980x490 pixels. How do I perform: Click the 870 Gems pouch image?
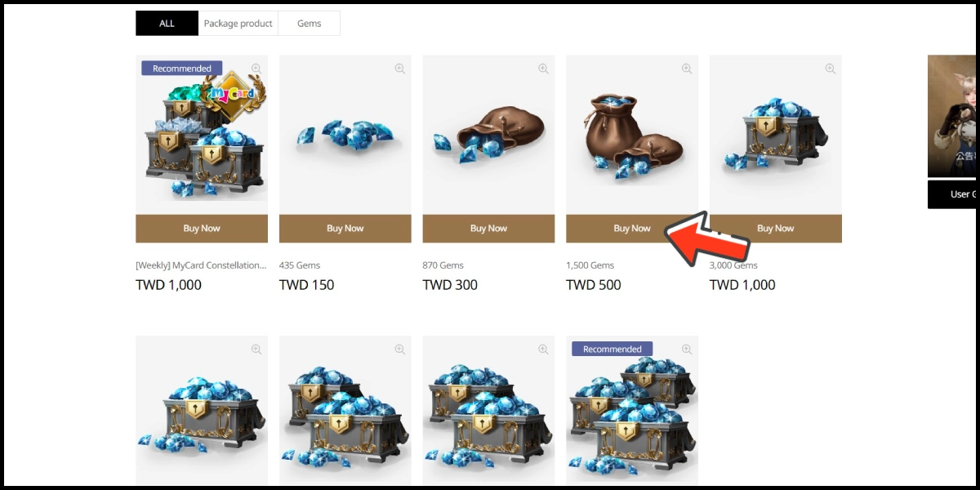[488, 135]
